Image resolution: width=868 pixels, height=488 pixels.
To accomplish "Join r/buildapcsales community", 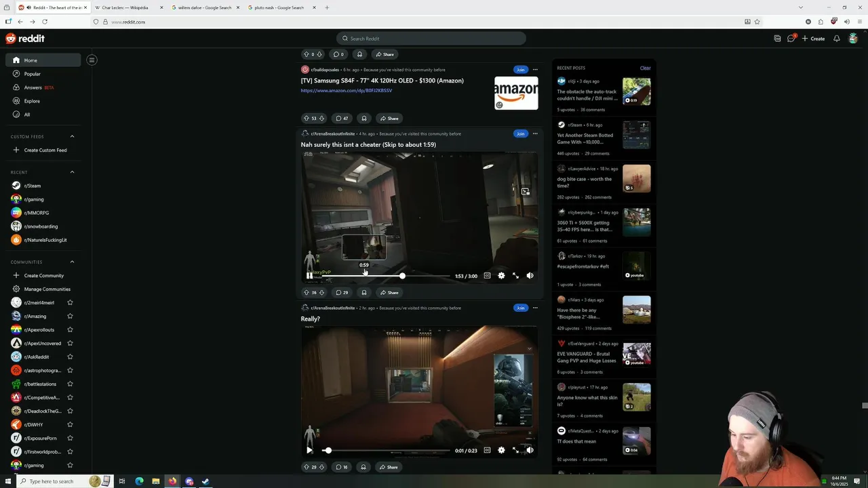I will pyautogui.click(x=520, y=69).
